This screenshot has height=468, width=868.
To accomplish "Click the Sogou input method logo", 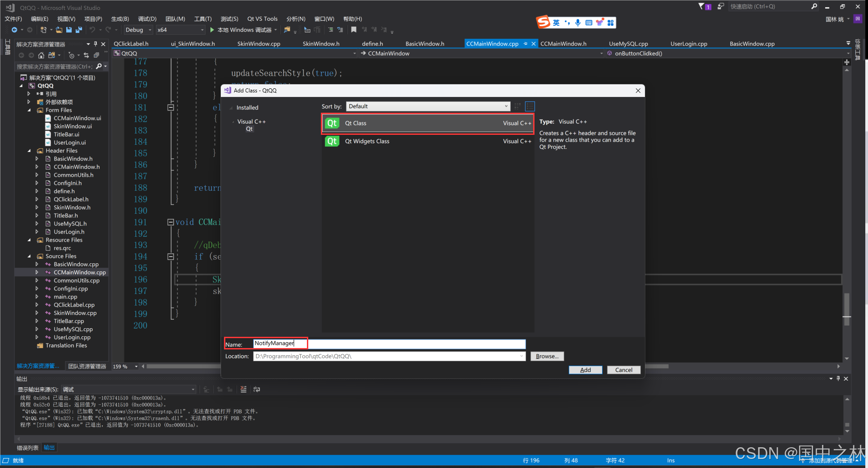I will coord(543,22).
